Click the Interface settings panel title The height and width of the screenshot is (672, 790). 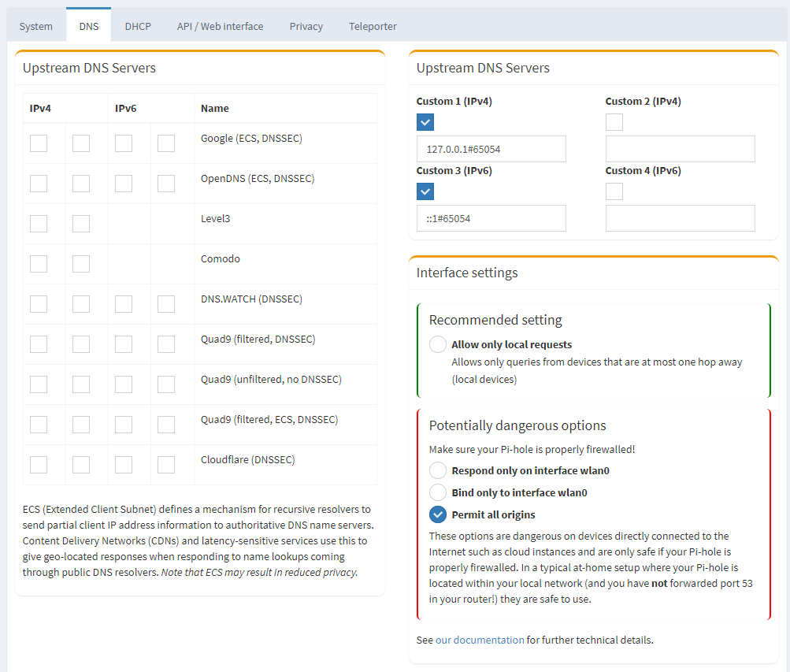pos(467,273)
